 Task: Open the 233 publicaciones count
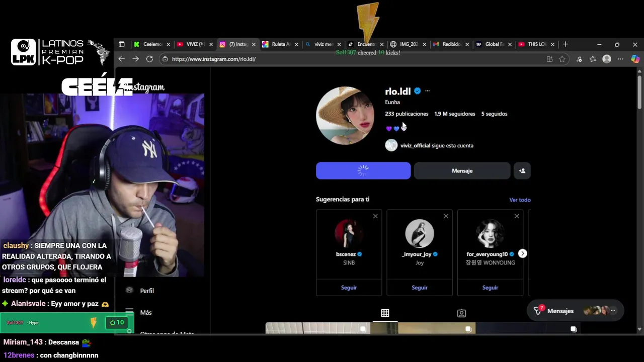point(407,114)
